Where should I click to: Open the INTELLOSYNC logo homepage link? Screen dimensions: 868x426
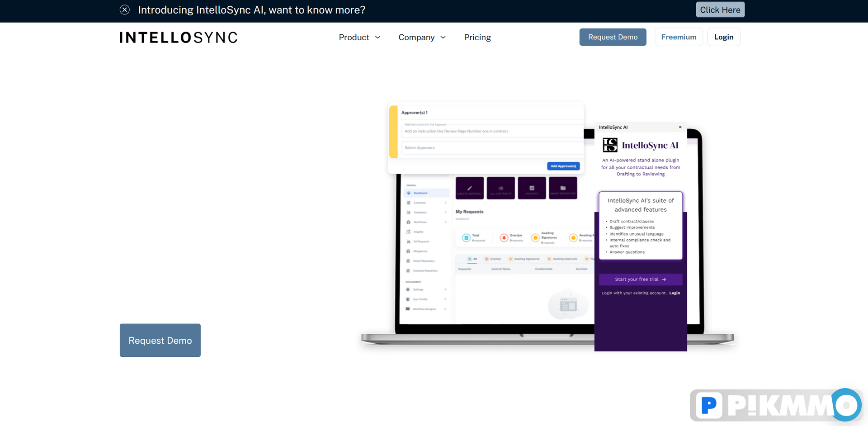tap(179, 38)
